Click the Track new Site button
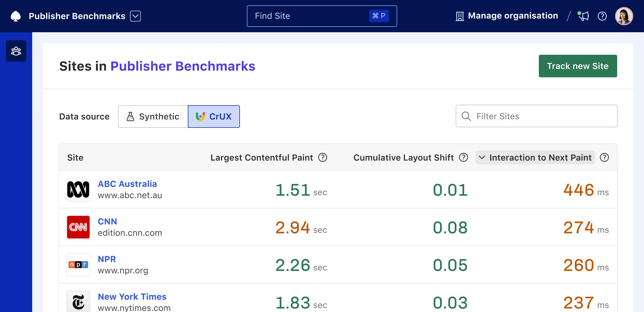The width and height of the screenshot is (644, 312). tap(577, 66)
